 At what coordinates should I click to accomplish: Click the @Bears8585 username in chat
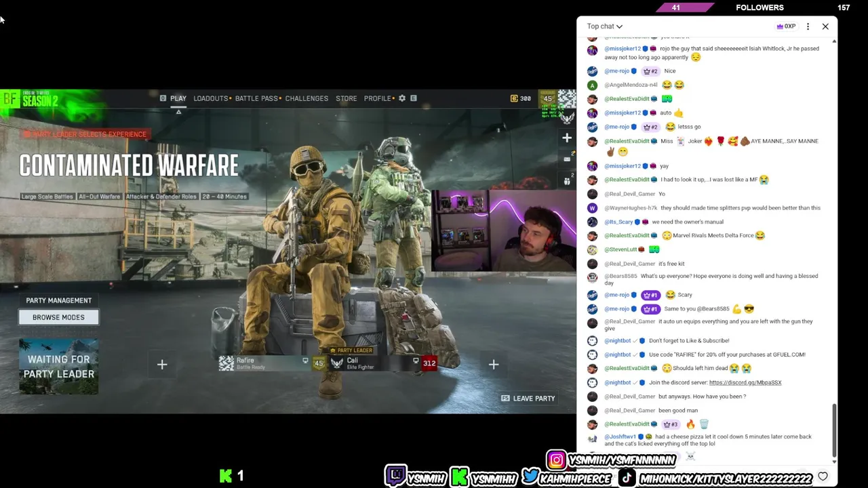click(x=620, y=277)
